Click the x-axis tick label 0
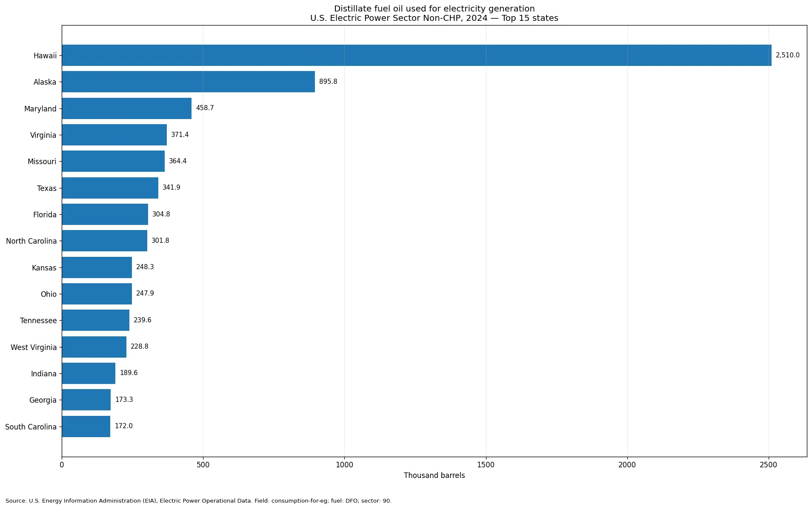The width and height of the screenshot is (812, 509). tap(62, 465)
